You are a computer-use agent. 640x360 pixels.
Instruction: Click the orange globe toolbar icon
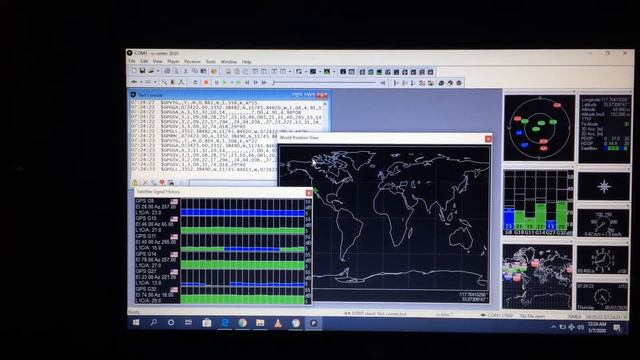213,71
